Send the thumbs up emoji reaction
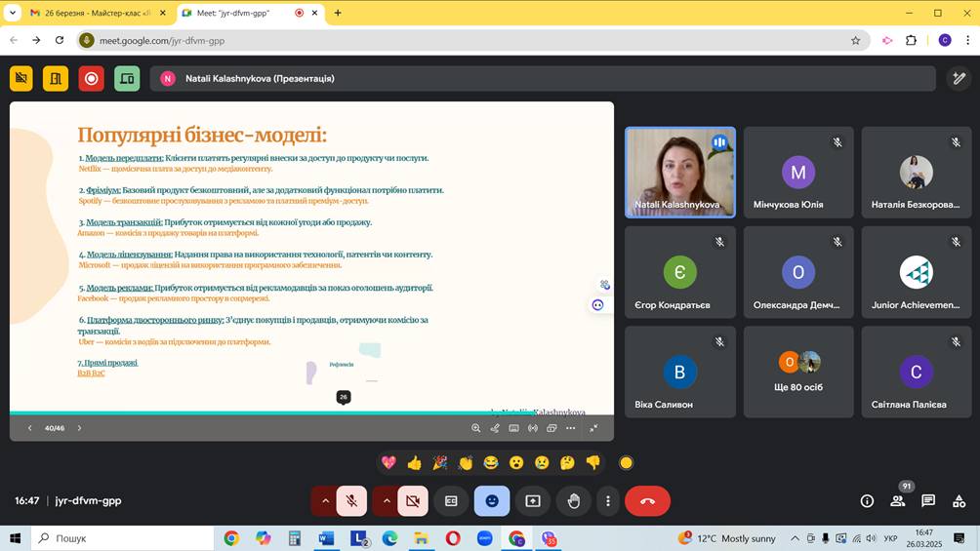The width and height of the screenshot is (980, 551). tap(415, 462)
